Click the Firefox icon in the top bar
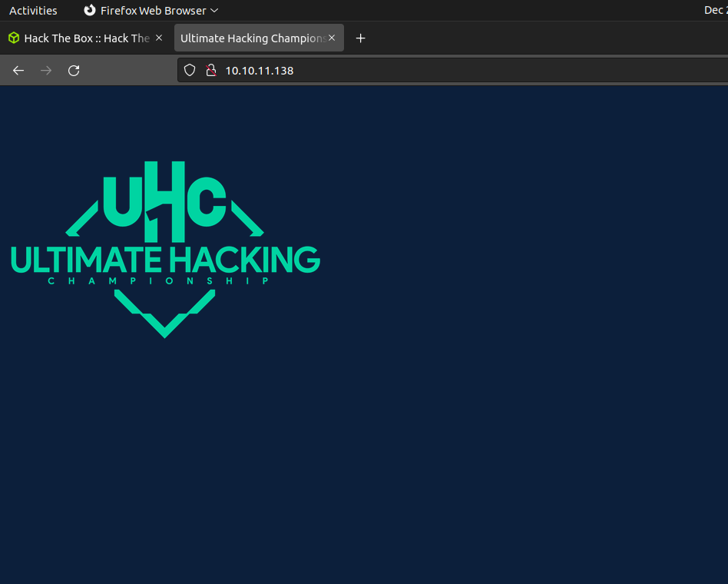 coord(90,11)
